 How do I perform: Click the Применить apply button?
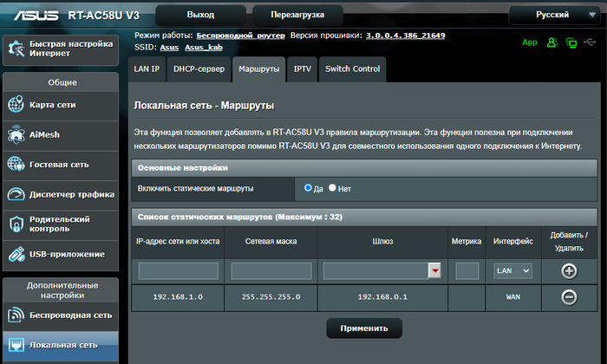click(364, 328)
